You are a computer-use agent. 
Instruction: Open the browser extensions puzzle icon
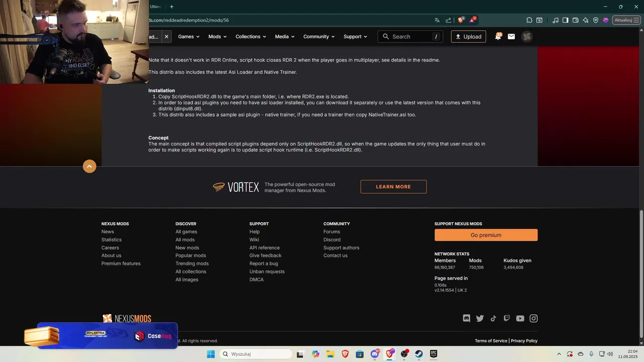pos(529,20)
